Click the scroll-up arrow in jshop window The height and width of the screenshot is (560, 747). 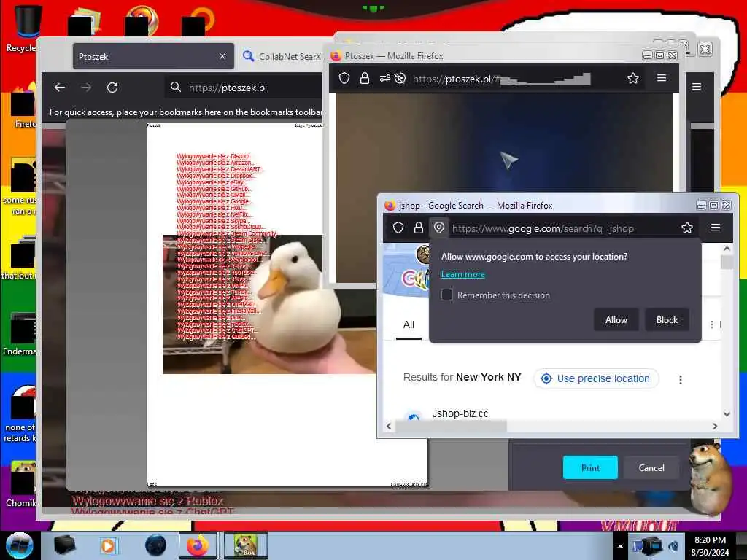coord(727,249)
